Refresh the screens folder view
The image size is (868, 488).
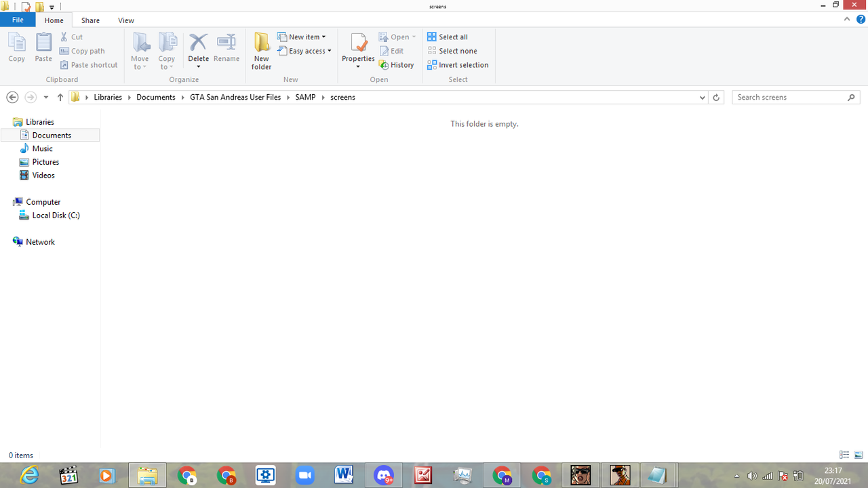point(716,98)
